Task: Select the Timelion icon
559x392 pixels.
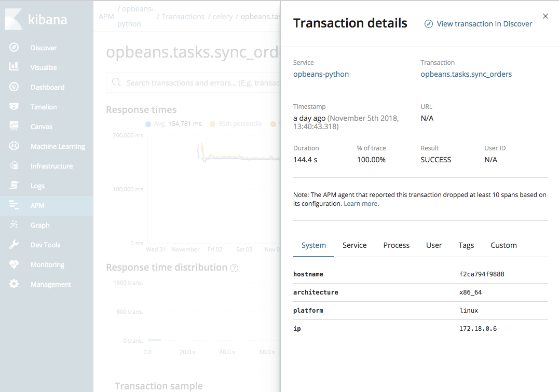Action: 14,107
